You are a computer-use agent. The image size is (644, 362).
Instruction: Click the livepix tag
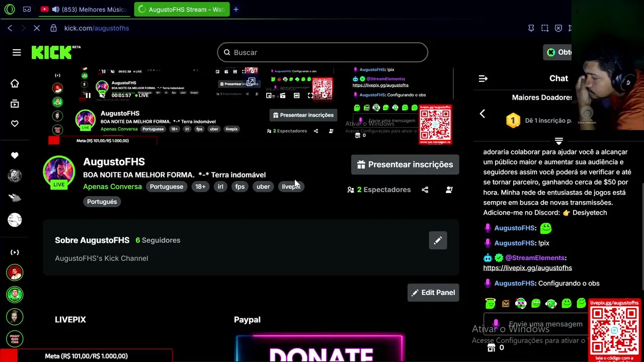(x=291, y=187)
